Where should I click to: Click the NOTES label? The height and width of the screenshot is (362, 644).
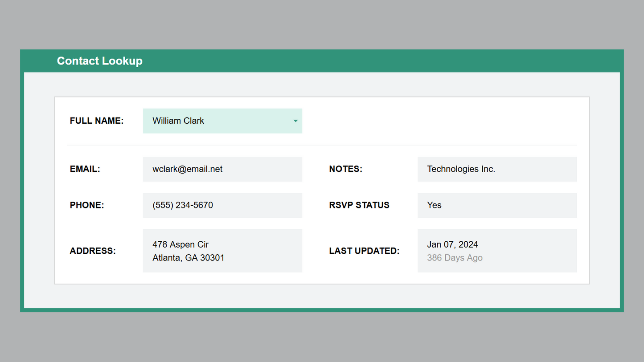click(345, 169)
